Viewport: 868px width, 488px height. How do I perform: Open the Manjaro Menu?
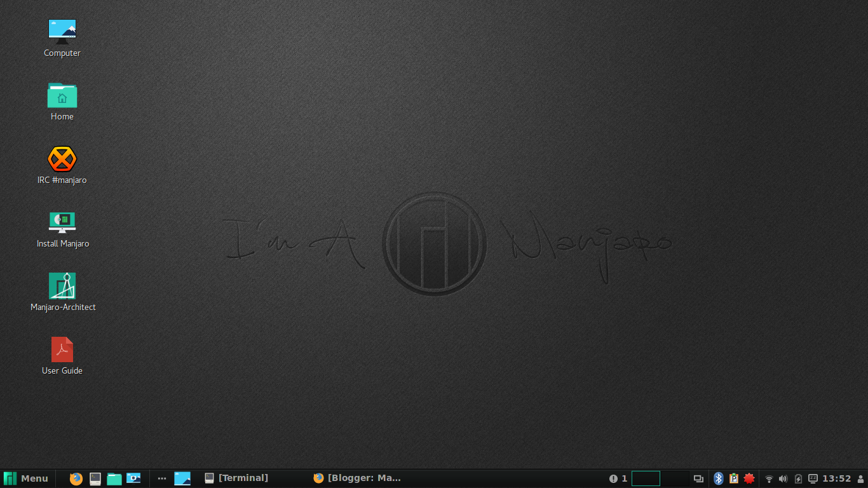tap(27, 478)
